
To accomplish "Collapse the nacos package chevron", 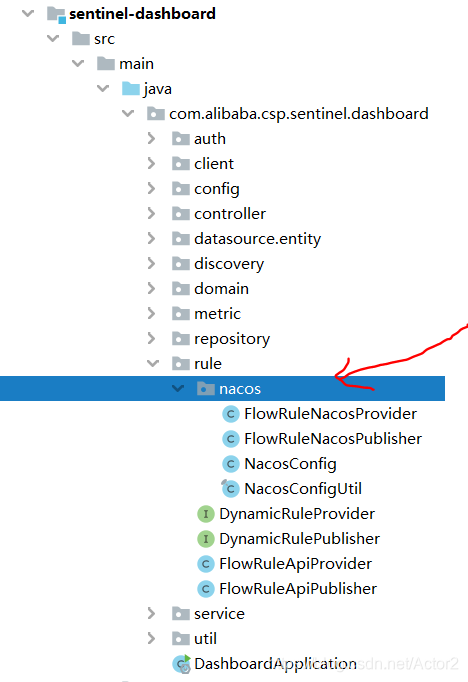I will click(178, 388).
